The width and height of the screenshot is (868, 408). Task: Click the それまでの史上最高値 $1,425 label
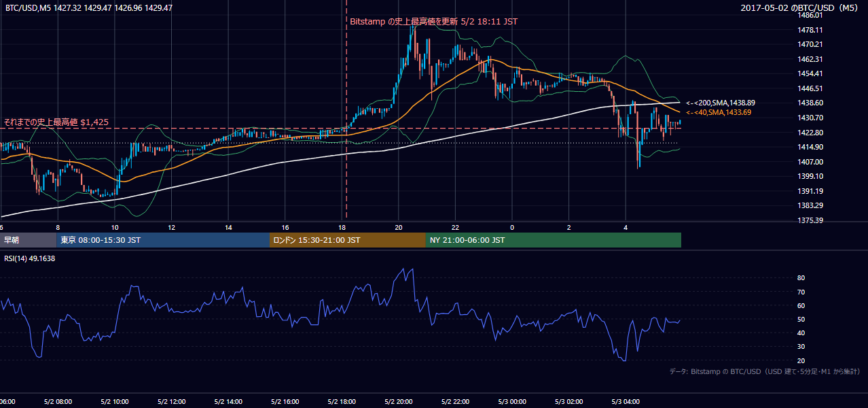tap(56, 122)
